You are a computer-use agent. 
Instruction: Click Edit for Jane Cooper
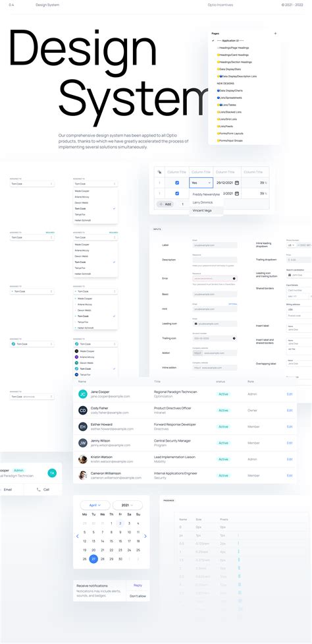(x=290, y=394)
